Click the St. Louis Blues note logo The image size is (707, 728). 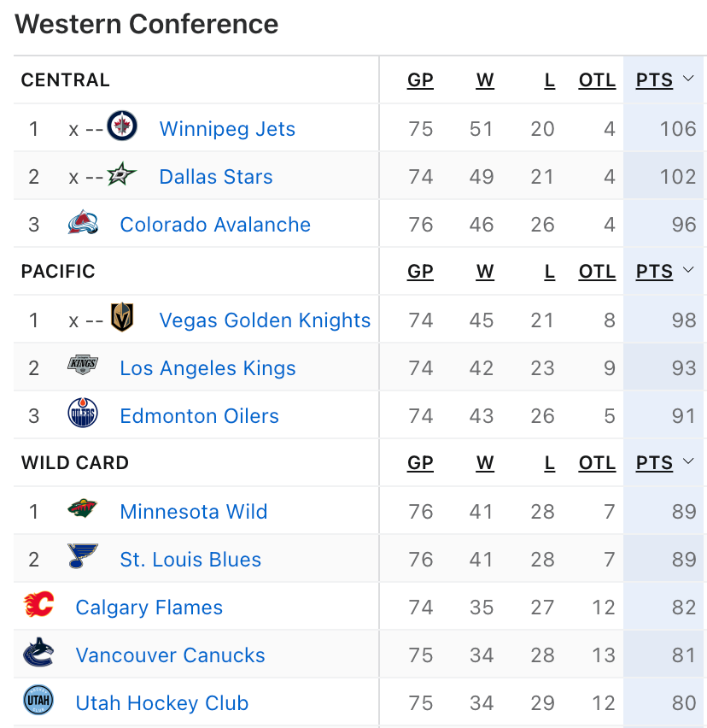coord(83,556)
